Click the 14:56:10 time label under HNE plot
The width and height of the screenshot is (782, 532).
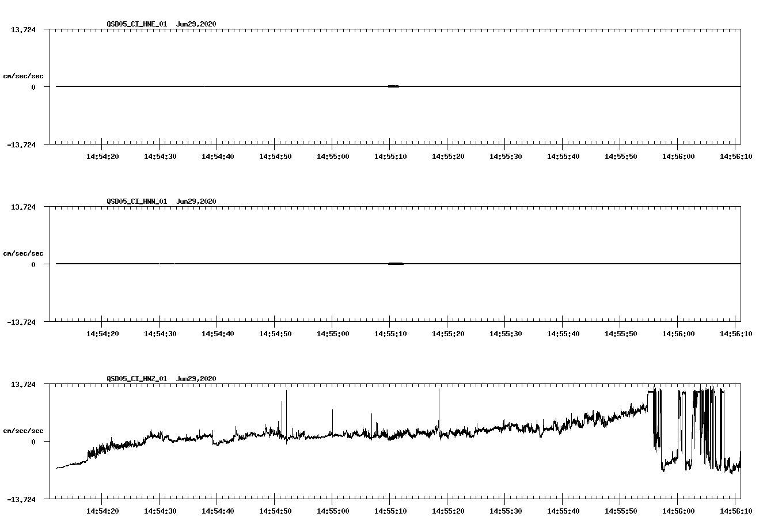735,156
